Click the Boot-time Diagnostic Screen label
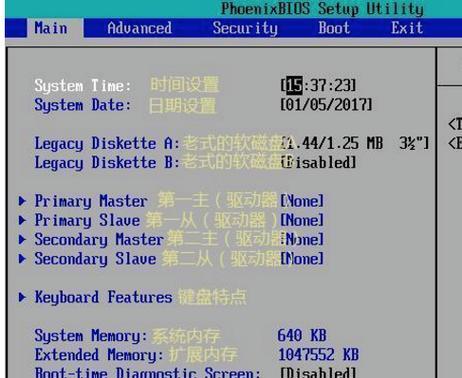The height and width of the screenshot is (378, 462). [147, 373]
